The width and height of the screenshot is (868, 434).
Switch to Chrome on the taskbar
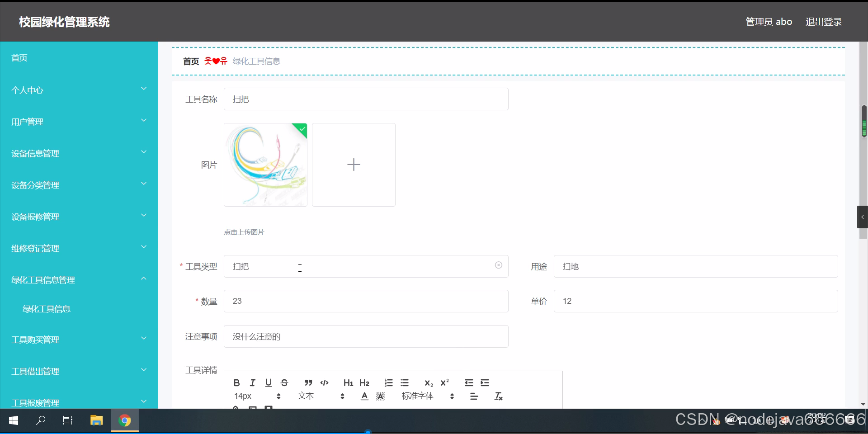pyautogui.click(x=125, y=420)
